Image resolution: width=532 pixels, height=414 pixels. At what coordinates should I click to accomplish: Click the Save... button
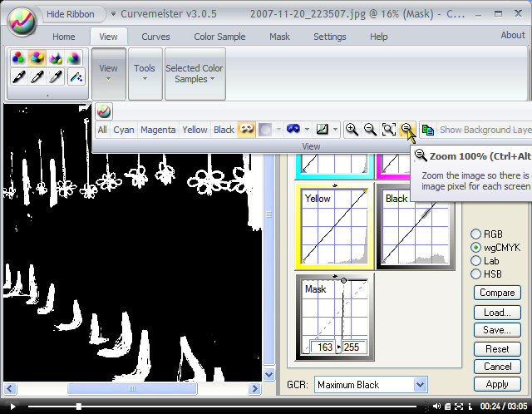tap(497, 330)
